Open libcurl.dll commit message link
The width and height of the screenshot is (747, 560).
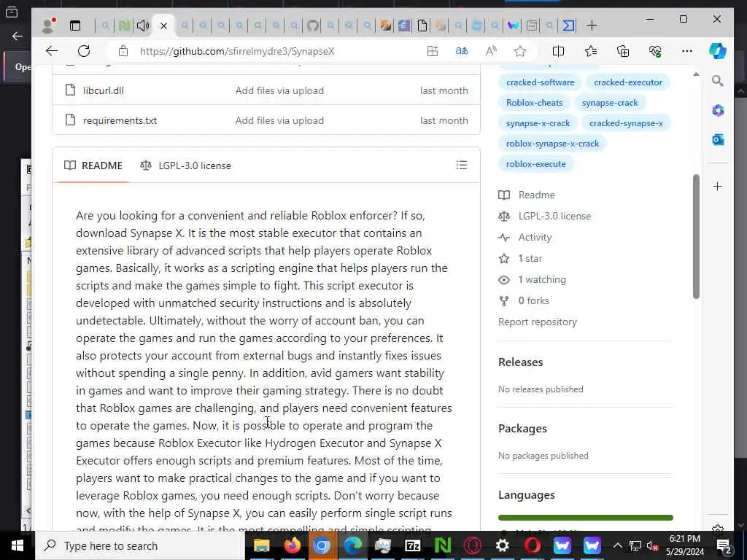tap(279, 90)
